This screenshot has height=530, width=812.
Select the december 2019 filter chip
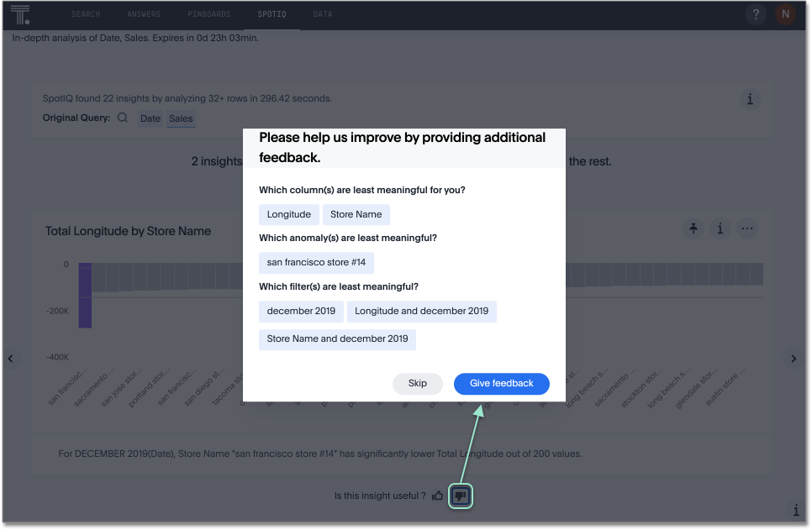click(x=301, y=311)
